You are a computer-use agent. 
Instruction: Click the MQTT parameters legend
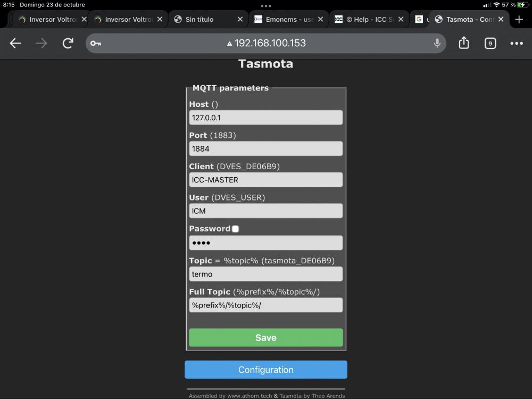click(x=230, y=88)
